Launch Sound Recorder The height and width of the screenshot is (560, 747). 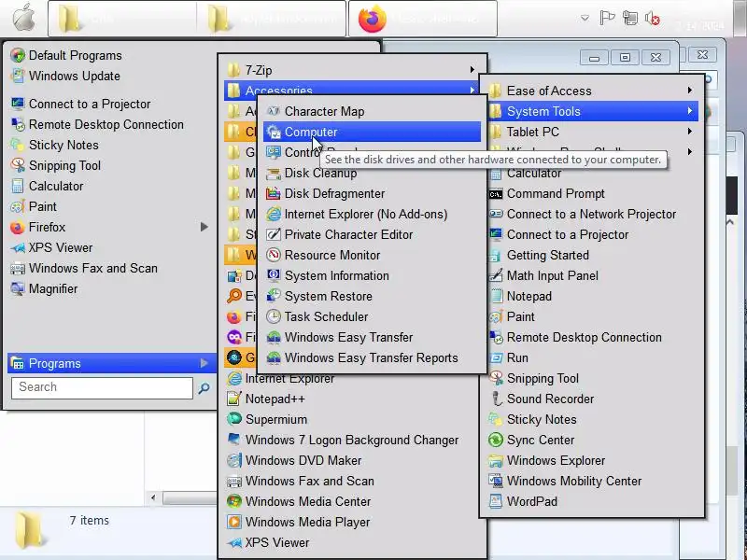click(592, 399)
